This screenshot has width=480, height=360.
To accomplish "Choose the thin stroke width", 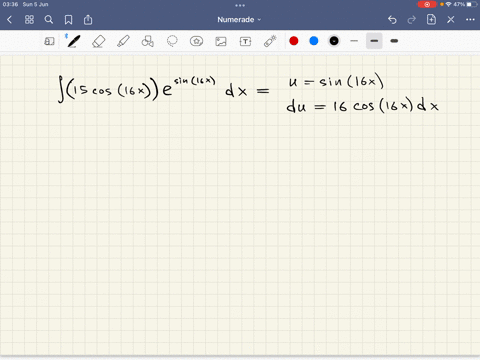I will (x=354, y=41).
